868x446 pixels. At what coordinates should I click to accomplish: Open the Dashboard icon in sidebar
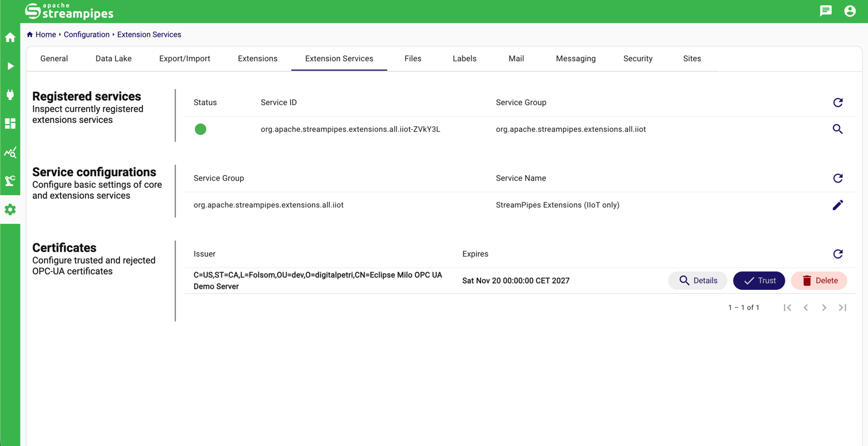point(10,124)
